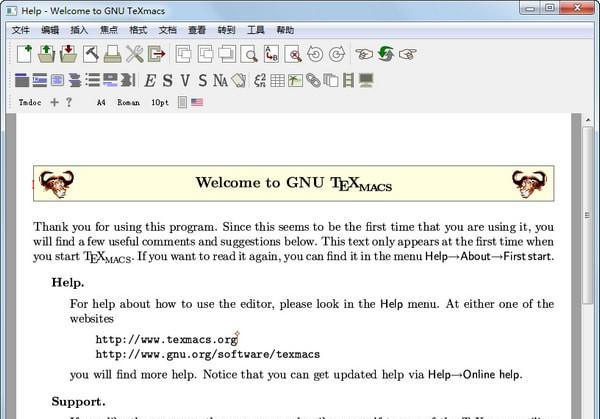The width and height of the screenshot is (600, 419).
Task: Open the text color palette icon
Action: (x=238, y=80)
